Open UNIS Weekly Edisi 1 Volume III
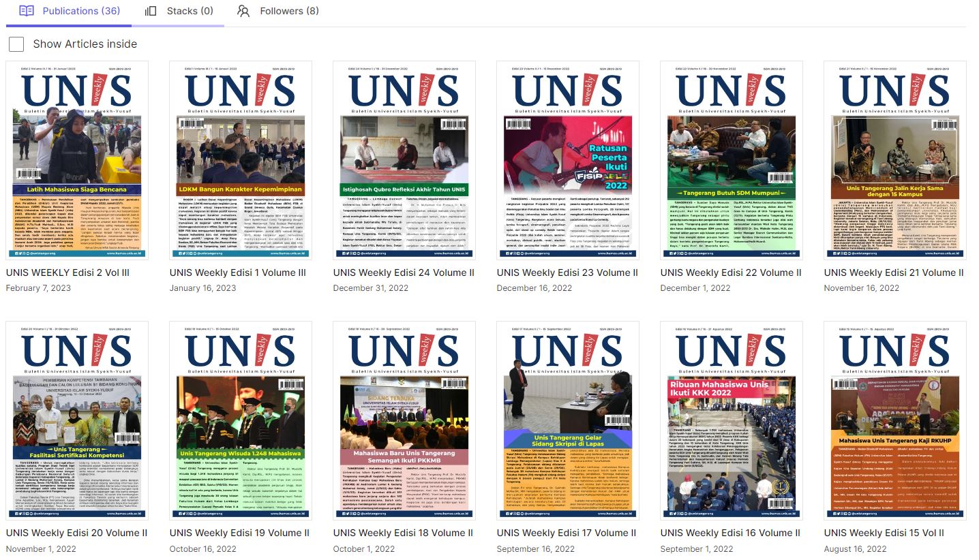979x560 pixels. (x=238, y=272)
